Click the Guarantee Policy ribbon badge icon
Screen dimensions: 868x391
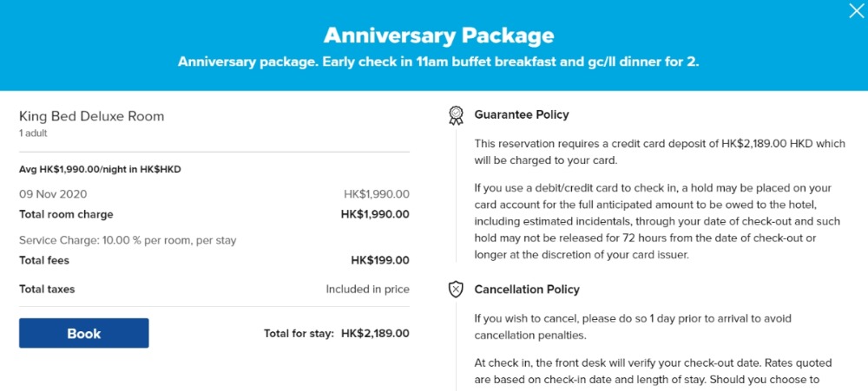click(456, 115)
